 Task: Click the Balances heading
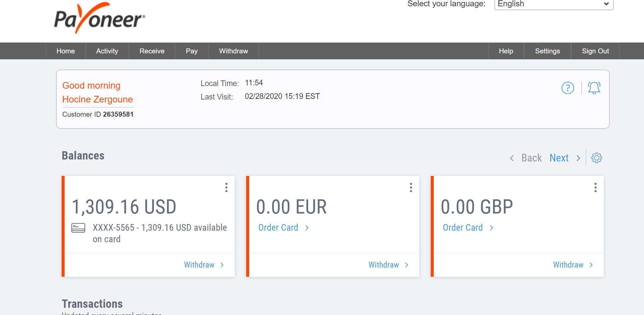[x=83, y=156]
